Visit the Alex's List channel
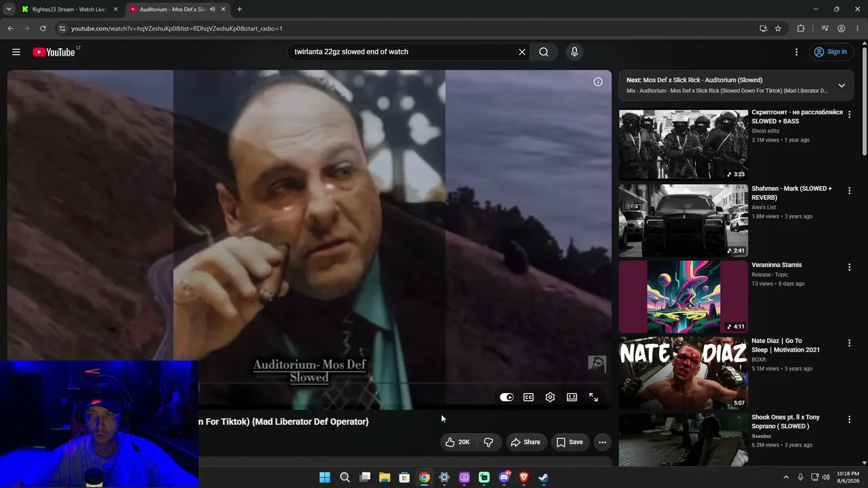The width and height of the screenshot is (868, 488). [x=764, y=207]
